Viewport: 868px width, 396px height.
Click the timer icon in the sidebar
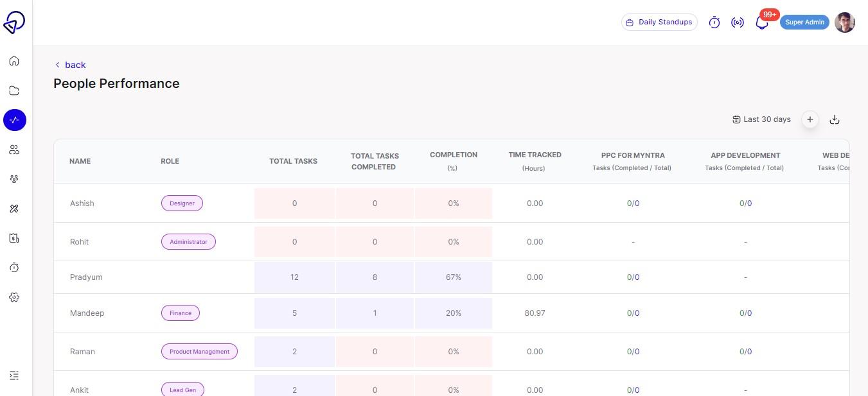click(14, 268)
